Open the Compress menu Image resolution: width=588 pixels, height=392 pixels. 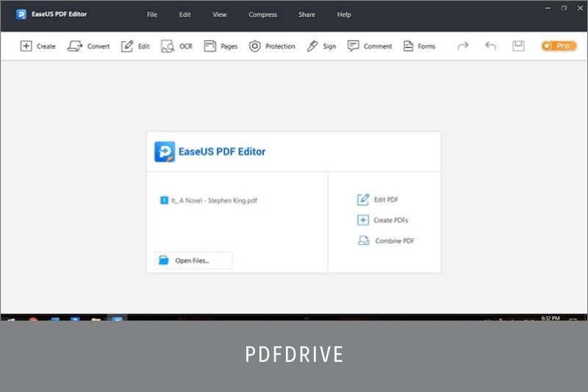click(262, 15)
